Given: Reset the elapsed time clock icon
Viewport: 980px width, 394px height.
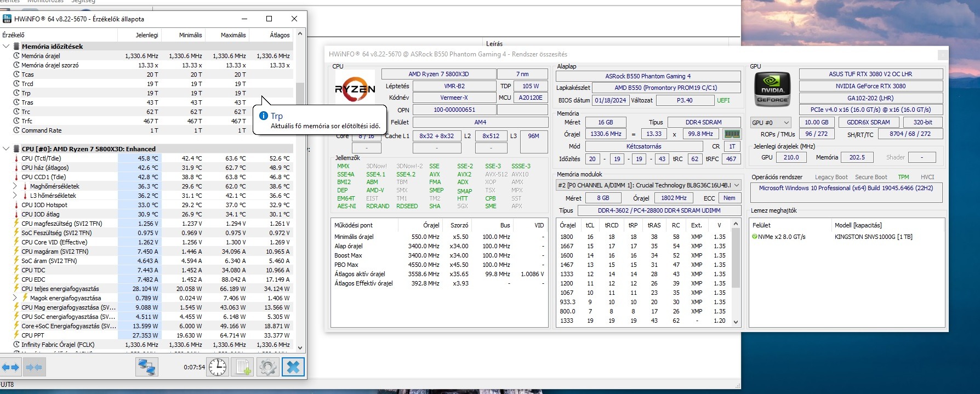Looking at the screenshot, I should pyautogui.click(x=218, y=367).
